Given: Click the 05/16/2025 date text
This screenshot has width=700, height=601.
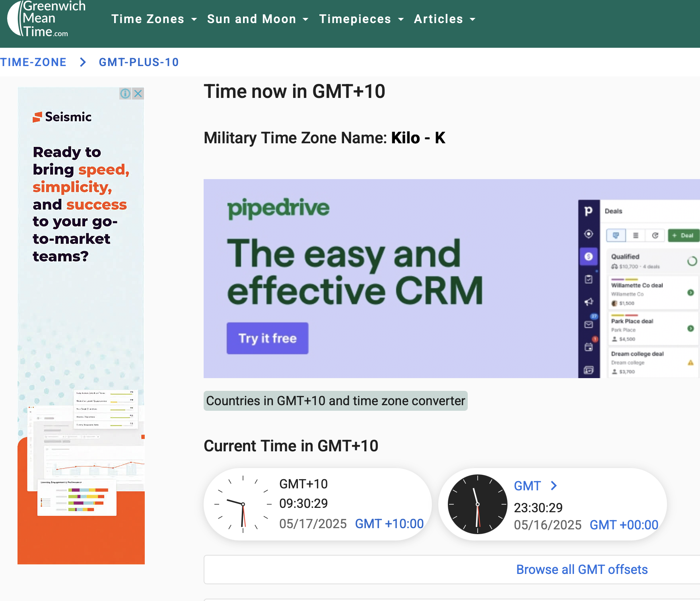Looking at the screenshot, I should click(547, 525).
